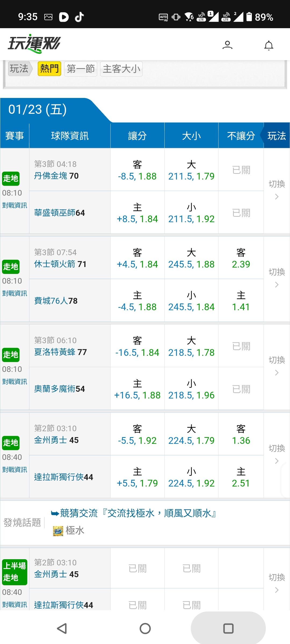The height and width of the screenshot is (644, 290).
Task: Tap the 玩運彩 logo
Action: [34, 44]
